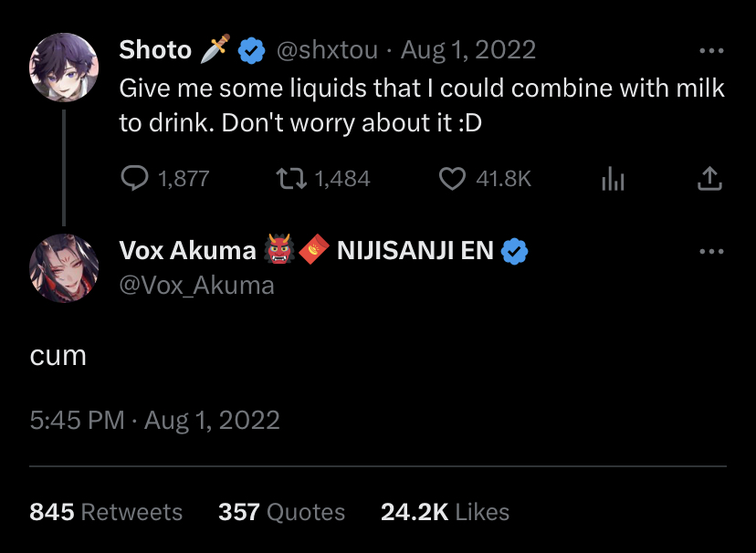Click Vox Akuma's blue verified badge
This screenshot has width=756, height=553.
click(516, 251)
